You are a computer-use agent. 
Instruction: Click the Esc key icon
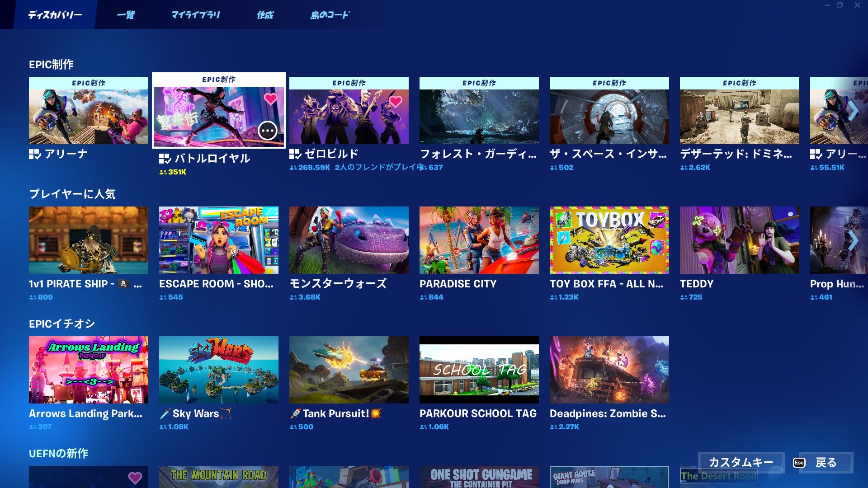(x=799, y=463)
